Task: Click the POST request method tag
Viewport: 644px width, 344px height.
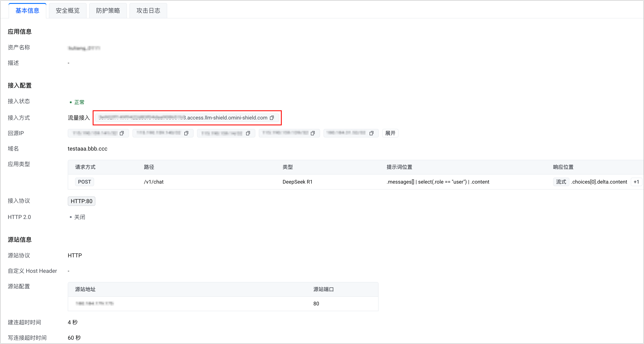Action: pos(84,182)
